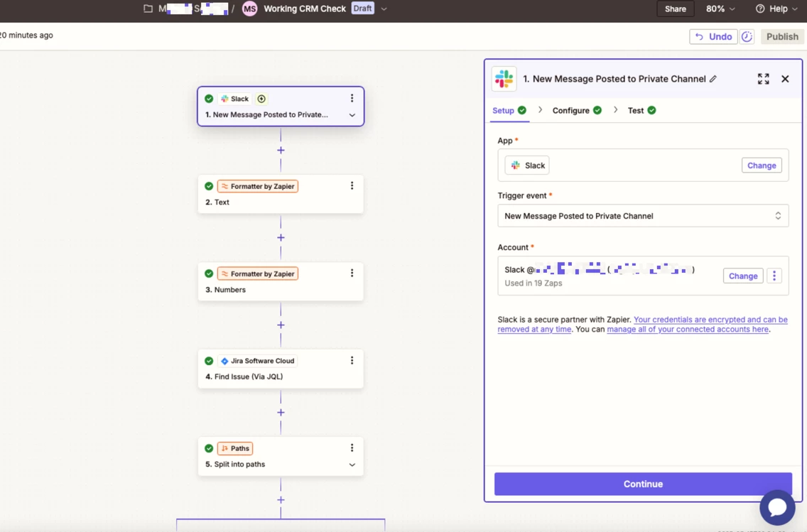Open three-dot menu on Jira step 4
The width and height of the screenshot is (807, 532).
click(352, 361)
